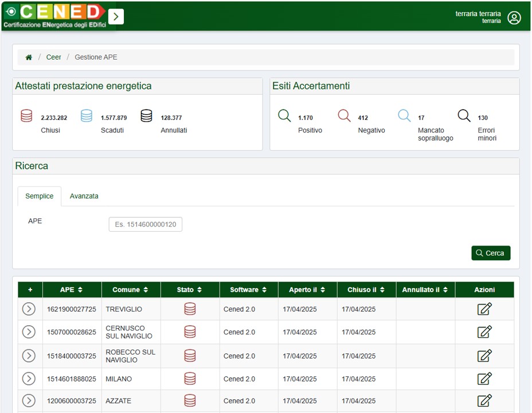Click the Esiti Accertamenti heading
532x413 pixels.
tap(311, 86)
